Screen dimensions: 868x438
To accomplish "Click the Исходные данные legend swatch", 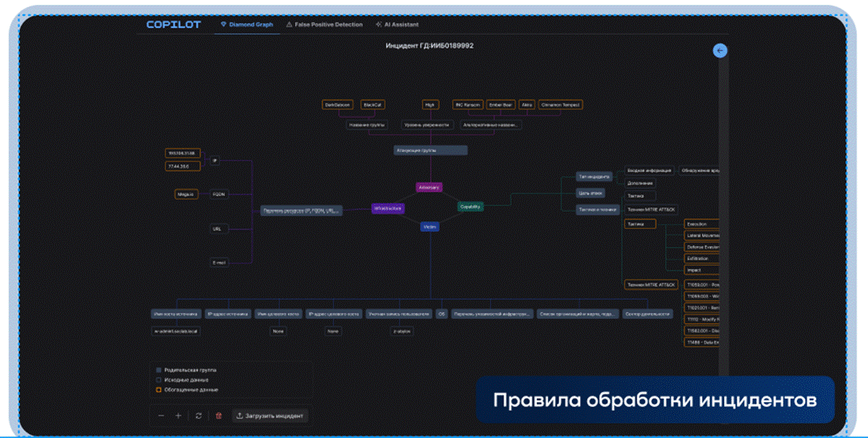I will [159, 380].
